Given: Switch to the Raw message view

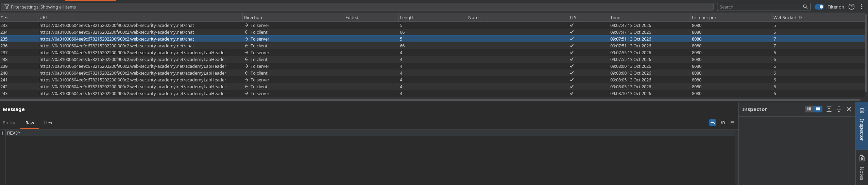Looking at the screenshot, I should pyautogui.click(x=30, y=123).
